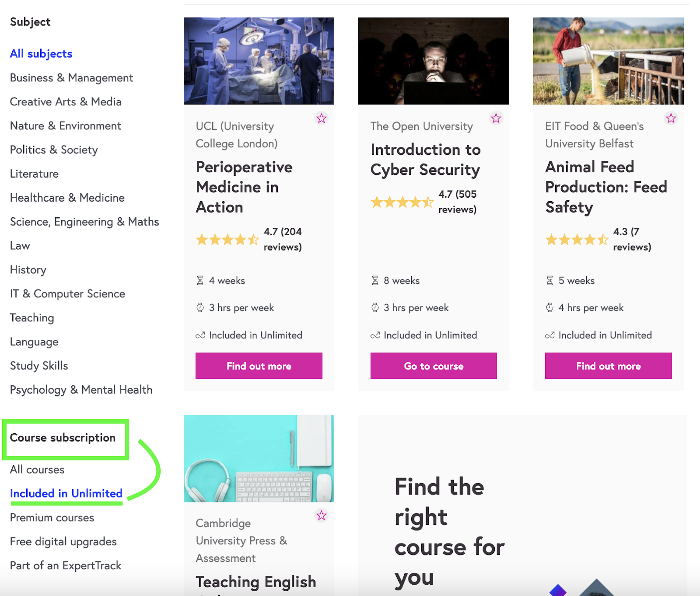The width and height of the screenshot is (700, 596).
Task: Open the All subjects filter
Action: [41, 53]
